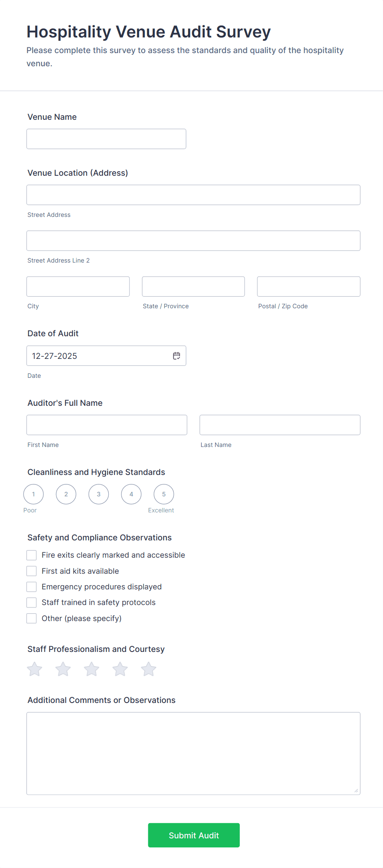Click the City input box
This screenshot has height=868, width=383.
click(x=78, y=286)
